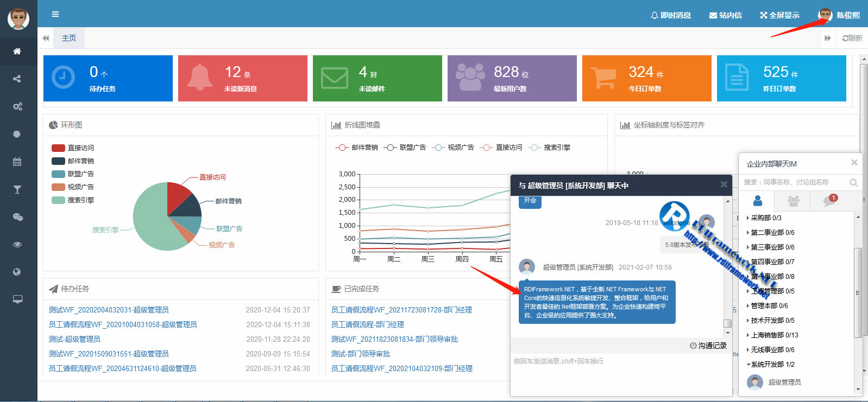Open the 昨日订单数 document tile
Viewport: 868px width, 402px height.
(782, 78)
